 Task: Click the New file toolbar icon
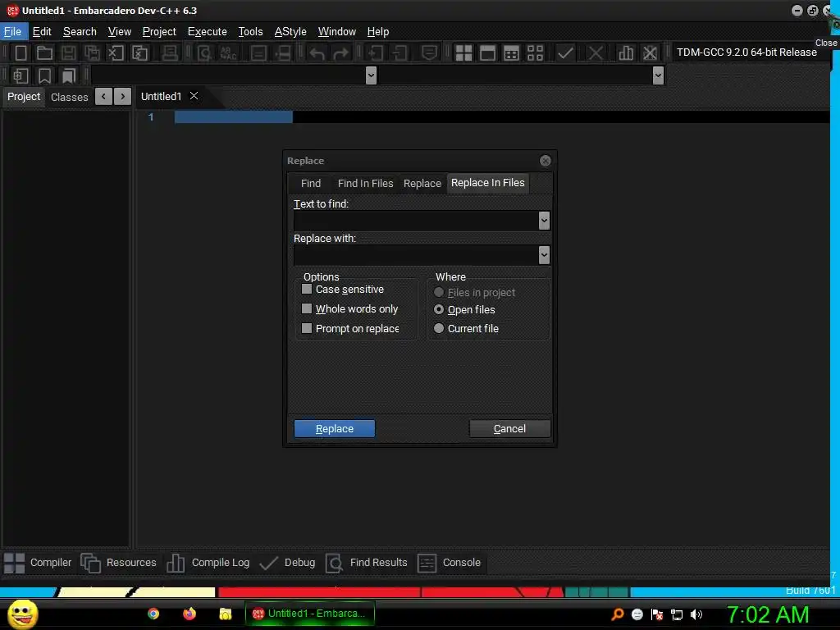click(x=21, y=52)
